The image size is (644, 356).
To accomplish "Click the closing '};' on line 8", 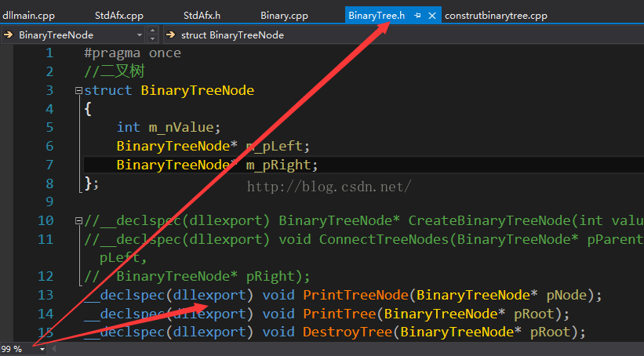I will point(92,183).
